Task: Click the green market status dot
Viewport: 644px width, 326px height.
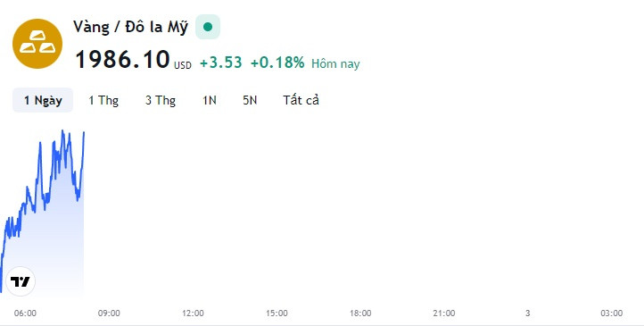Action: pyautogui.click(x=208, y=27)
